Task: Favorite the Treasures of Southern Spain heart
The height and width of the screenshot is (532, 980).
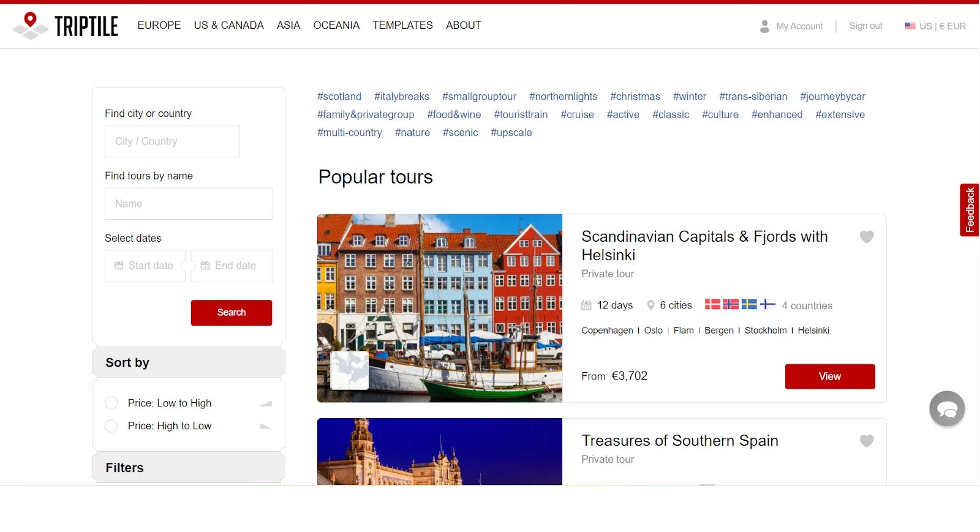Action: (866, 441)
